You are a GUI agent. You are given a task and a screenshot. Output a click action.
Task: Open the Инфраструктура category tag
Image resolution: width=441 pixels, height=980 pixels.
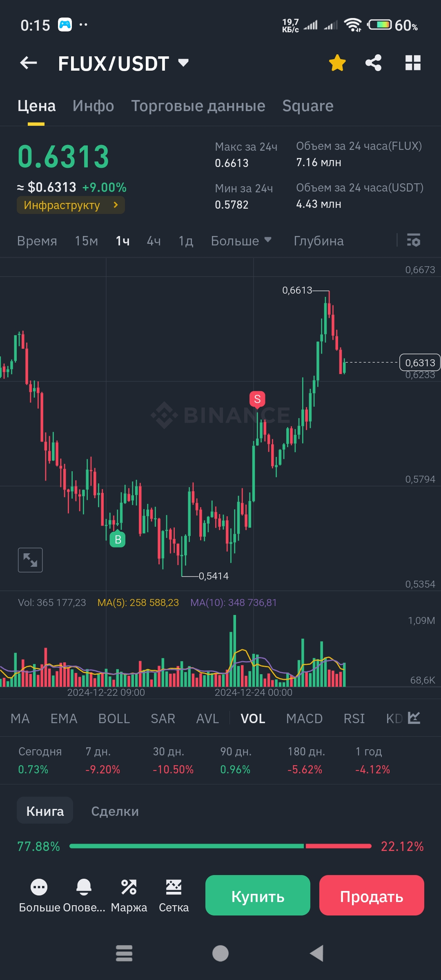coord(71,205)
